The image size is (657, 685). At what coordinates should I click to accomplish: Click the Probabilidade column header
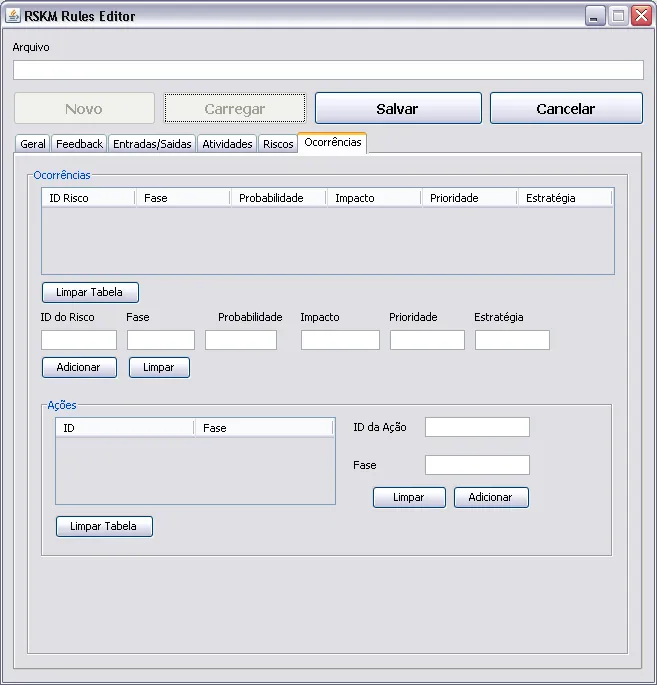pos(279,198)
